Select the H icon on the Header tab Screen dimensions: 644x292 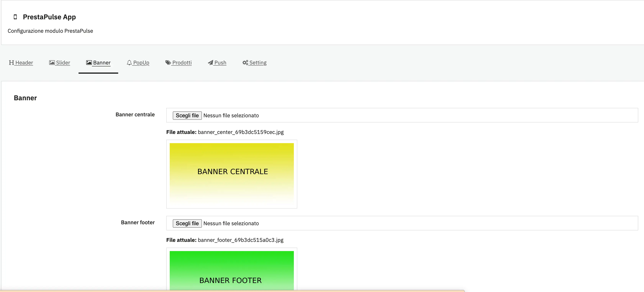11,63
